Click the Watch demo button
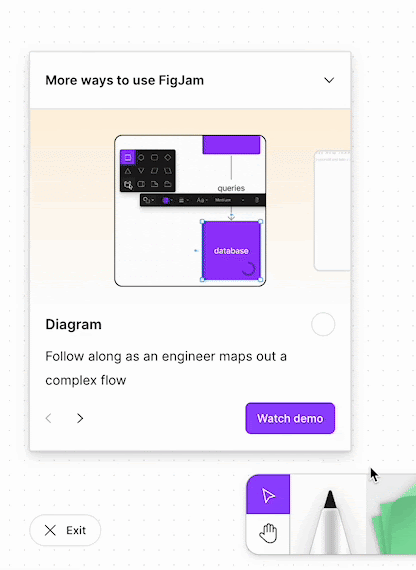The image size is (416, 570). [290, 418]
